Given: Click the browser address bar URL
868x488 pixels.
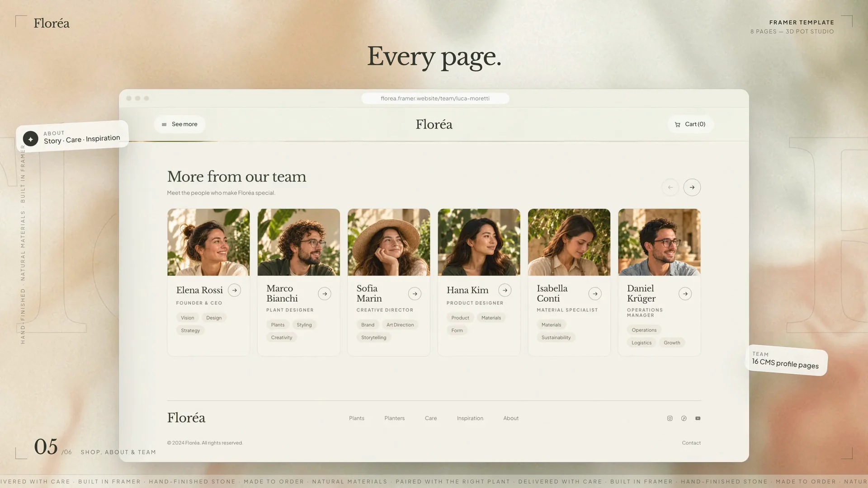Looking at the screenshot, I should click(x=435, y=99).
